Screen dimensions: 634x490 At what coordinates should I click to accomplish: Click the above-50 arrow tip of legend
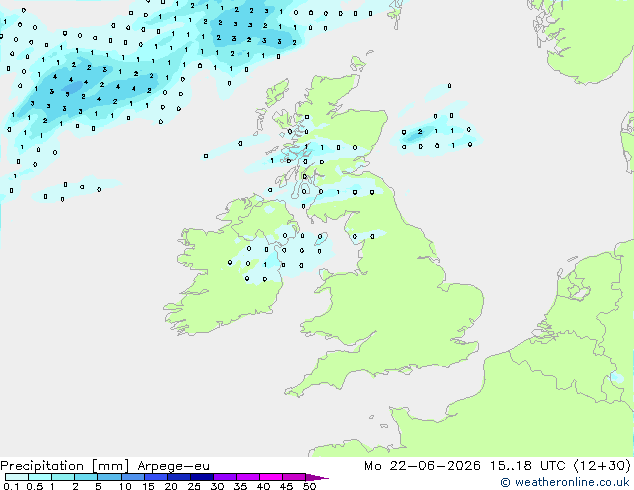tap(317, 477)
